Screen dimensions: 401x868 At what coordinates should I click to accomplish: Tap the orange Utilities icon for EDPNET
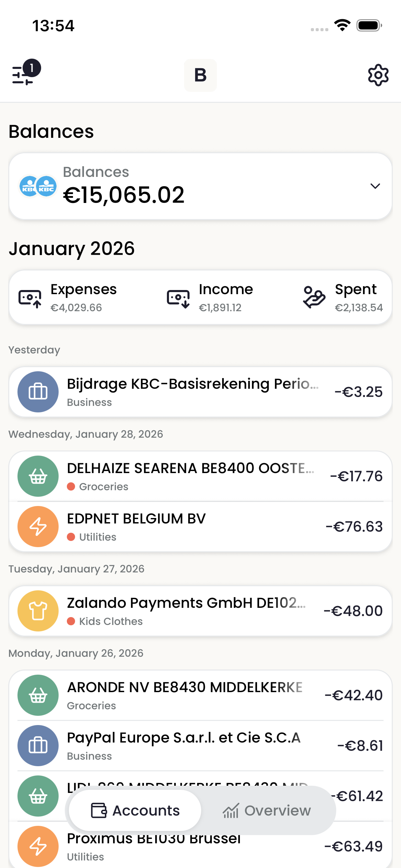click(38, 527)
